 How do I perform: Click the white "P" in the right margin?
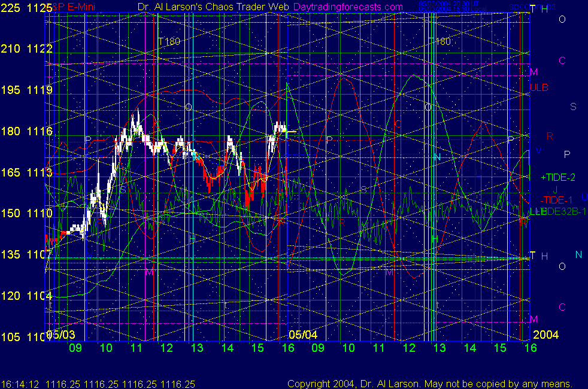coord(567,154)
